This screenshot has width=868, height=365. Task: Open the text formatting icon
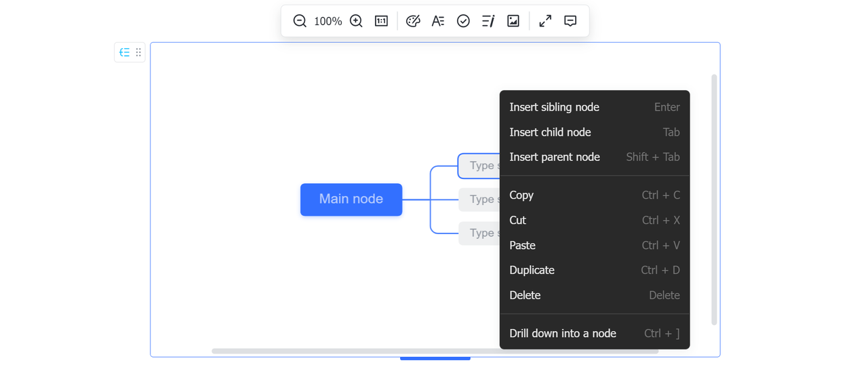pyautogui.click(x=438, y=21)
